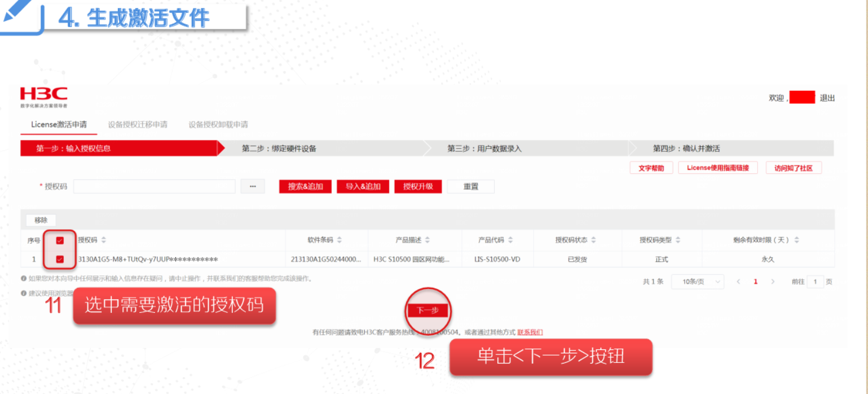Open the 联系我们 link
Image resolution: width=868 pixels, height=394 pixels.
pyautogui.click(x=530, y=332)
